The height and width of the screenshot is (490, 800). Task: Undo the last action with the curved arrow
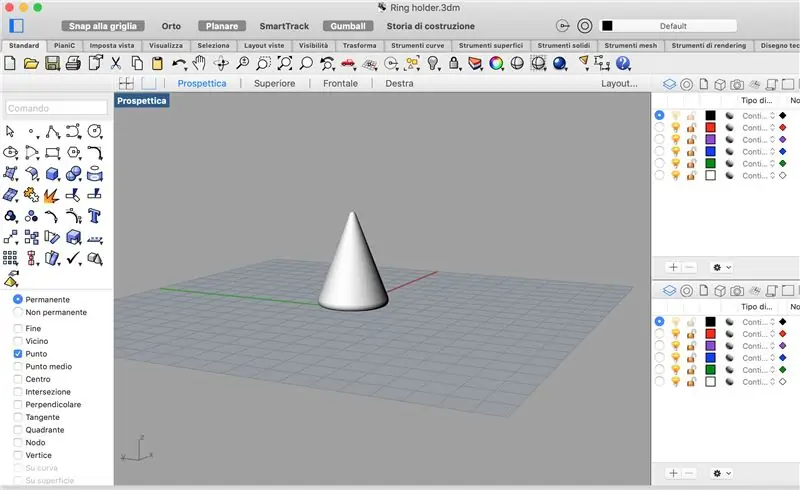pyautogui.click(x=179, y=63)
